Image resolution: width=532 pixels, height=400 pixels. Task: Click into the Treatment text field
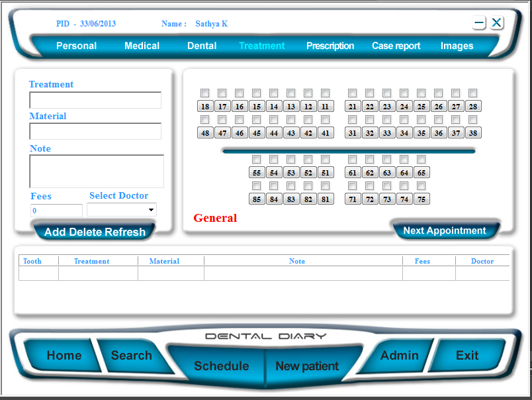coord(95,100)
